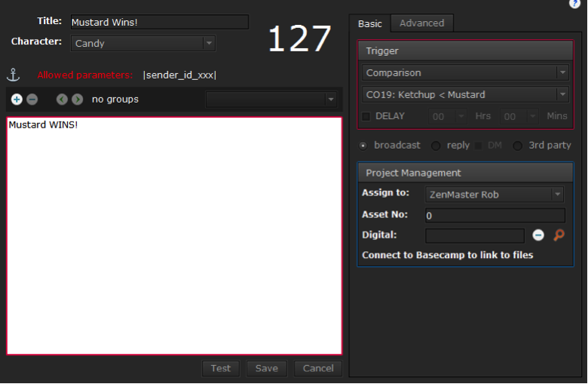Click the |sender_id_xxx| parameter text
This screenshot has height=384, width=588.
[x=179, y=75]
